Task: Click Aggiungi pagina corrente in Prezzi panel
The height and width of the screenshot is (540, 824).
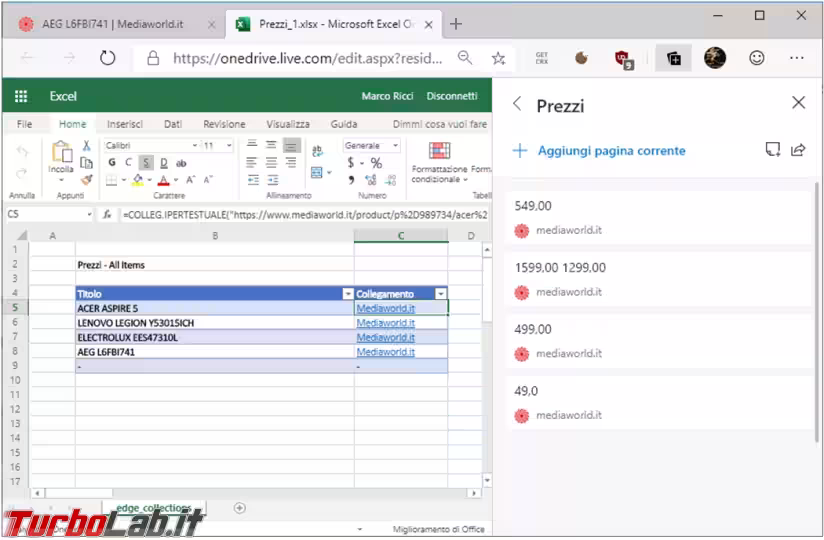Action: pos(599,151)
